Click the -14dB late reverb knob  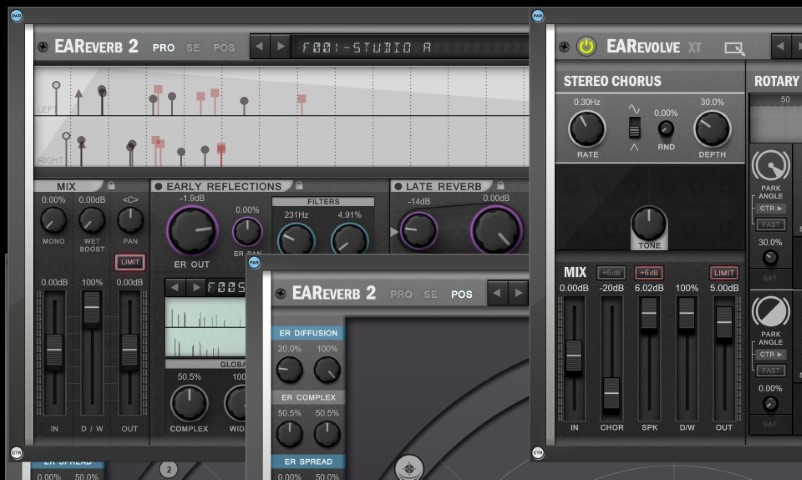419,230
